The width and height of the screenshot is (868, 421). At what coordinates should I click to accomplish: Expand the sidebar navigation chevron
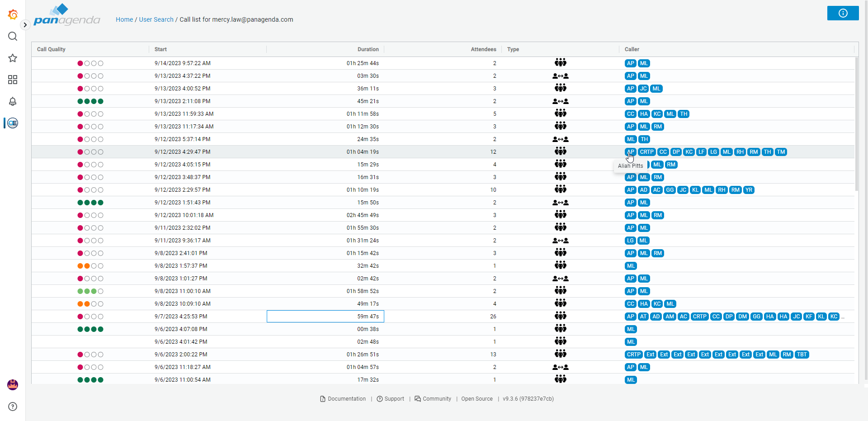[x=25, y=25]
